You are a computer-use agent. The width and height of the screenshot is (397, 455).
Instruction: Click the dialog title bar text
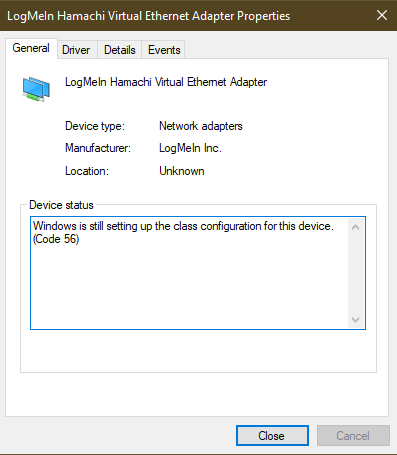[149, 16]
